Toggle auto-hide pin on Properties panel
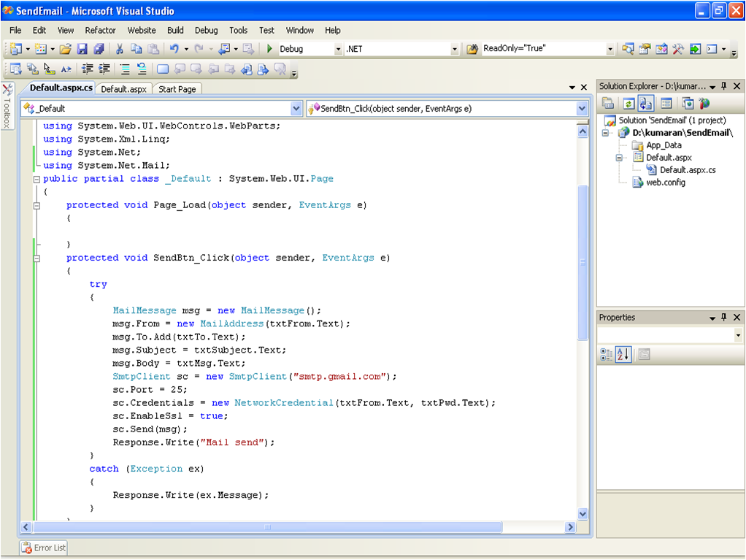 pyautogui.click(x=723, y=317)
